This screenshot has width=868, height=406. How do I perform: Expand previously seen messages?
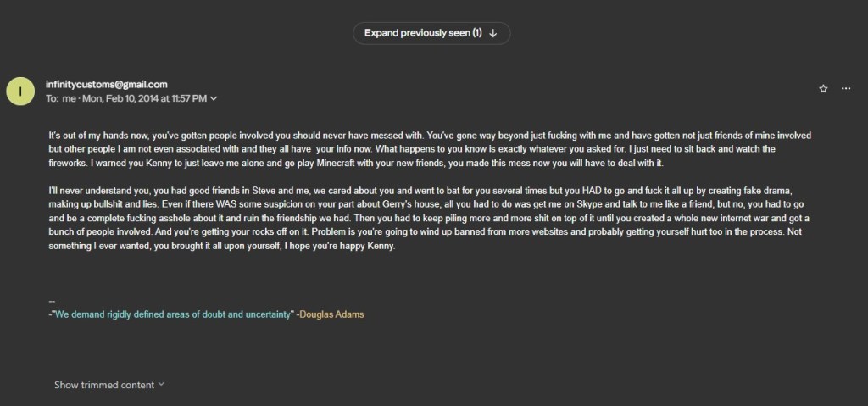click(423, 33)
